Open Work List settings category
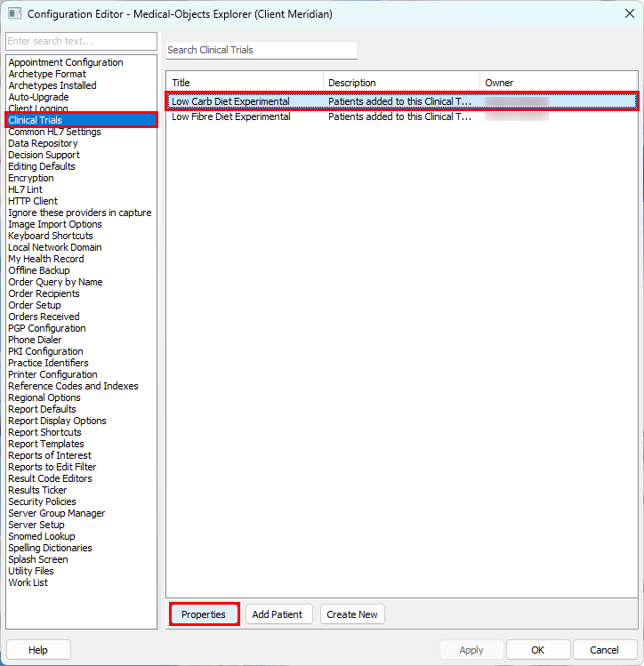Viewport: 644px width, 666px height. [28, 582]
